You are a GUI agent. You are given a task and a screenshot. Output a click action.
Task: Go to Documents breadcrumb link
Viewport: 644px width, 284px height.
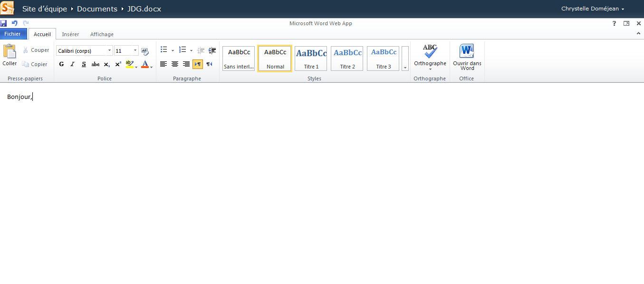[97, 9]
